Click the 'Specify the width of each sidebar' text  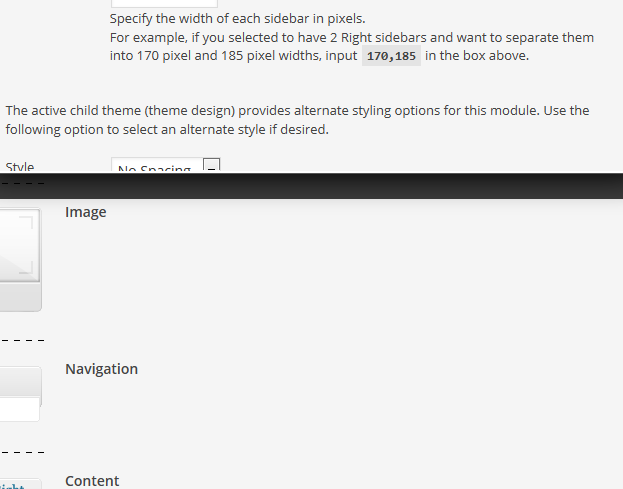(237, 18)
